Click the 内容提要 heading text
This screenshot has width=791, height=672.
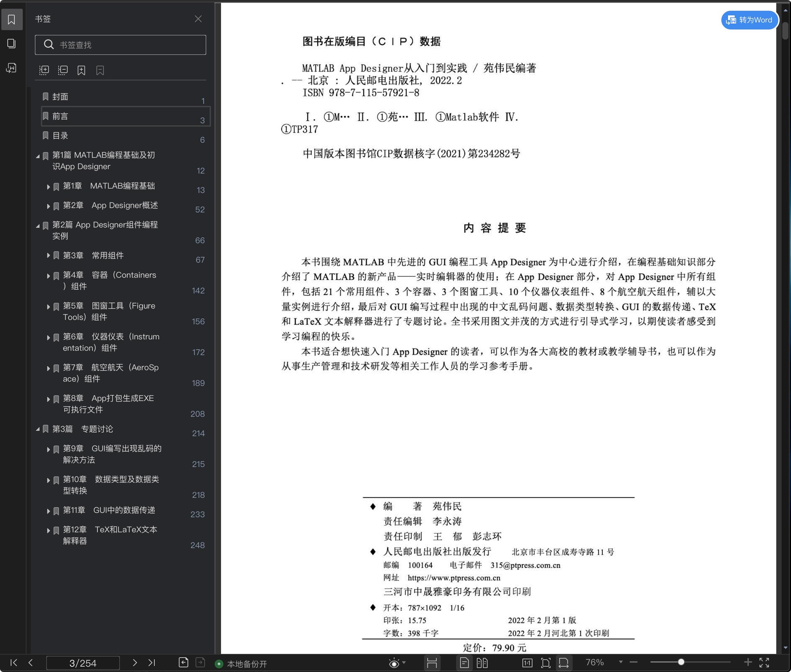click(495, 228)
